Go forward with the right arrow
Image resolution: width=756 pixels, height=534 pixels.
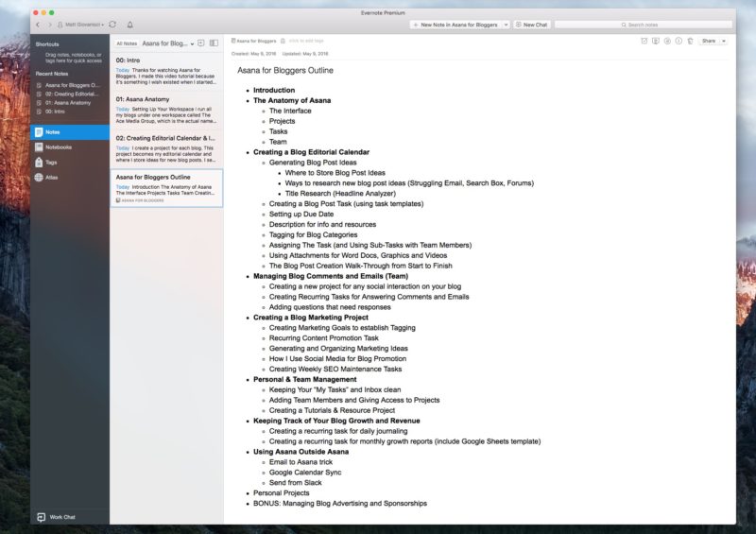pos(49,25)
